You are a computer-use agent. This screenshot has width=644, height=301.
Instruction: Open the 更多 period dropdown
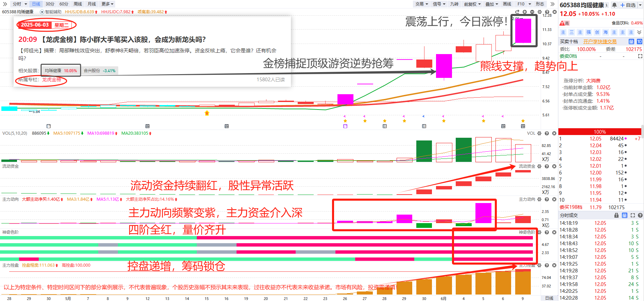[x=107, y=4]
